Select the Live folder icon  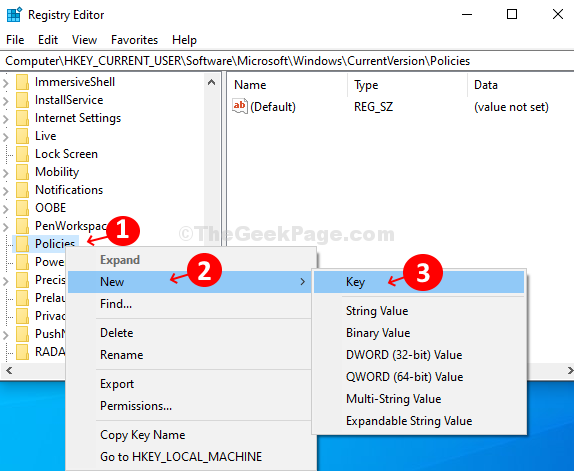22,136
